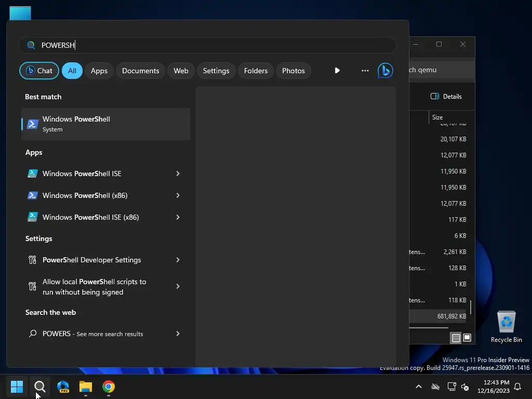The width and height of the screenshot is (532, 399).
Task: Expand Windows PowerShell (x86) options arrow
Action: pyautogui.click(x=178, y=195)
